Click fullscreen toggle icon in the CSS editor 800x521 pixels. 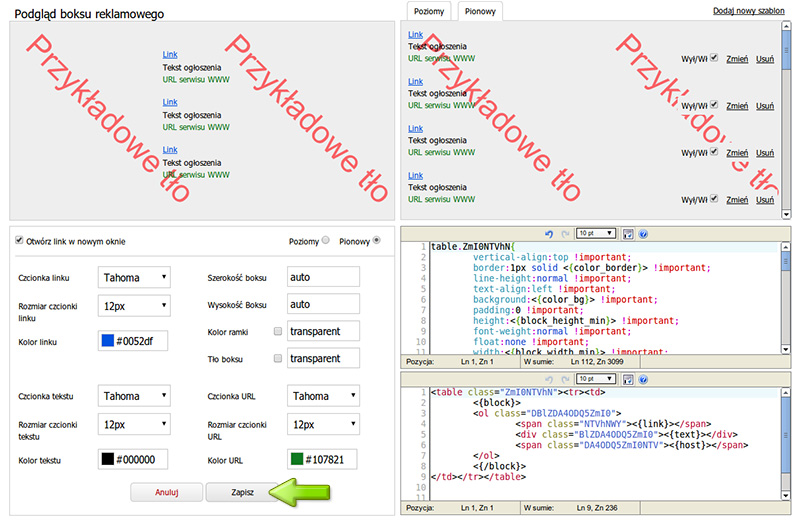pyautogui.click(x=628, y=233)
